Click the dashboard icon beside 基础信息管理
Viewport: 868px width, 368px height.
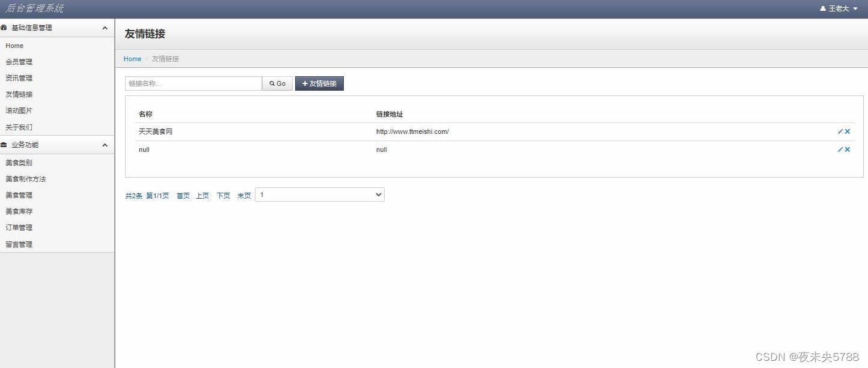coord(4,28)
